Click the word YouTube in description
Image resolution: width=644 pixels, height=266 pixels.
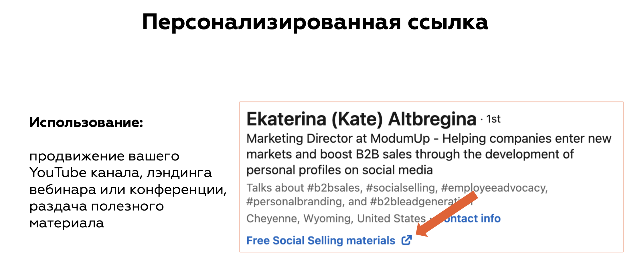coord(58,172)
